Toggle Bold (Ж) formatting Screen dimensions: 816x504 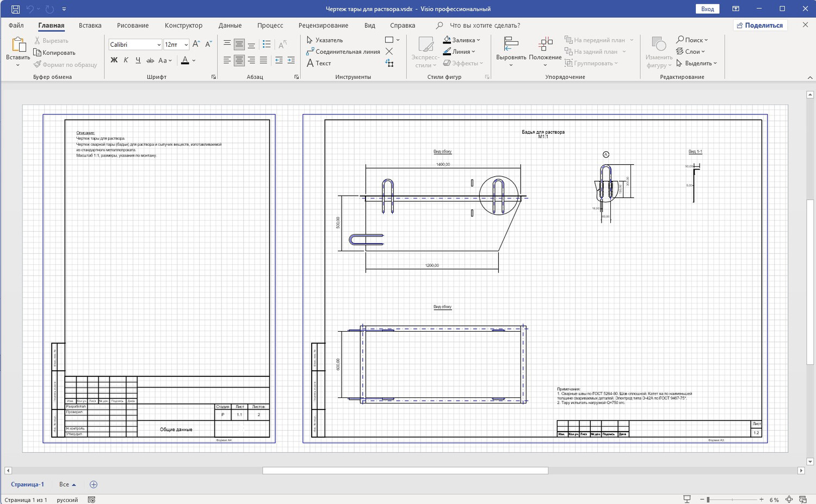(114, 60)
